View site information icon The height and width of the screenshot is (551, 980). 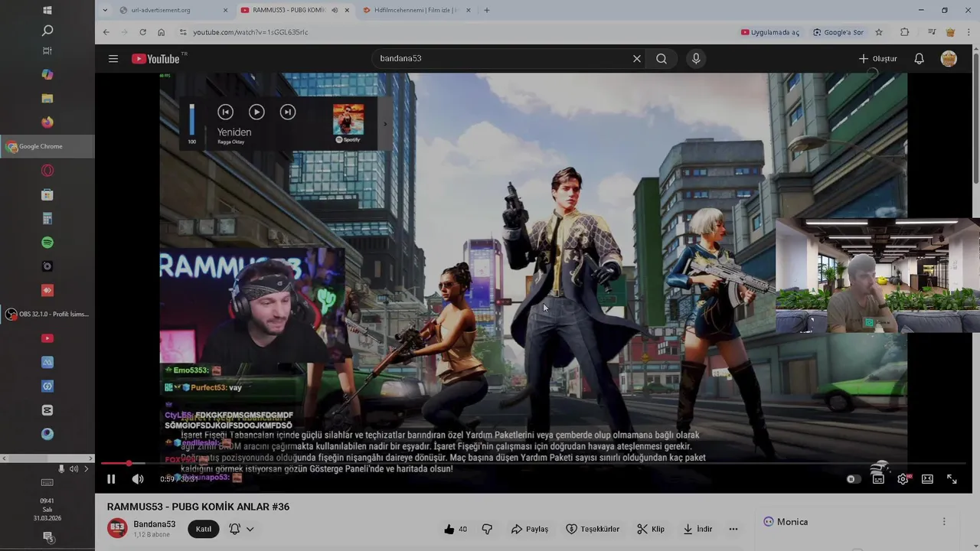182,32
